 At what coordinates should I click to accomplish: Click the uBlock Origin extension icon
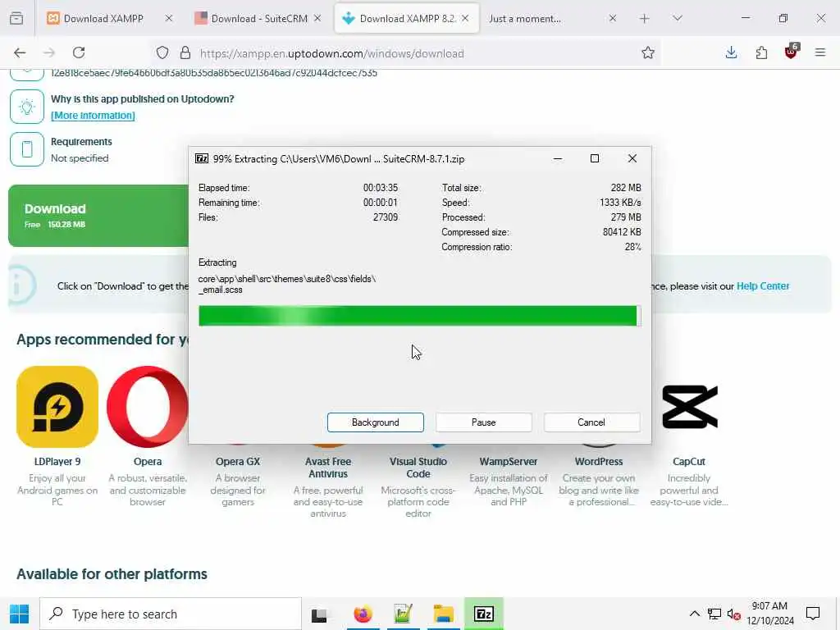tap(792, 52)
